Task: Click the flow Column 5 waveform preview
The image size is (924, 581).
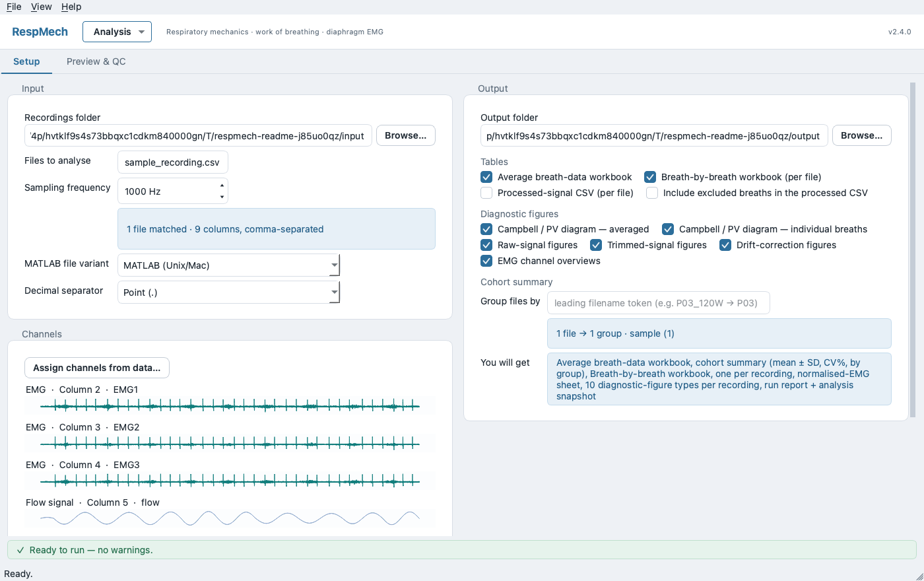Action: (230, 518)
